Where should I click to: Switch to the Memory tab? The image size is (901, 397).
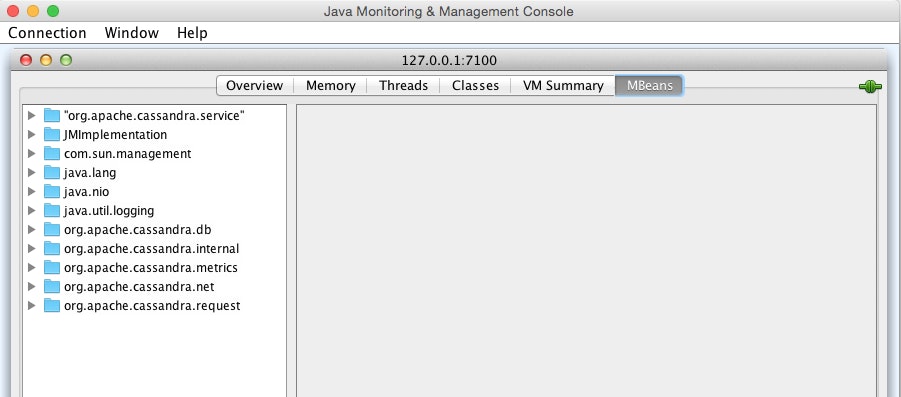pos(330,86)
